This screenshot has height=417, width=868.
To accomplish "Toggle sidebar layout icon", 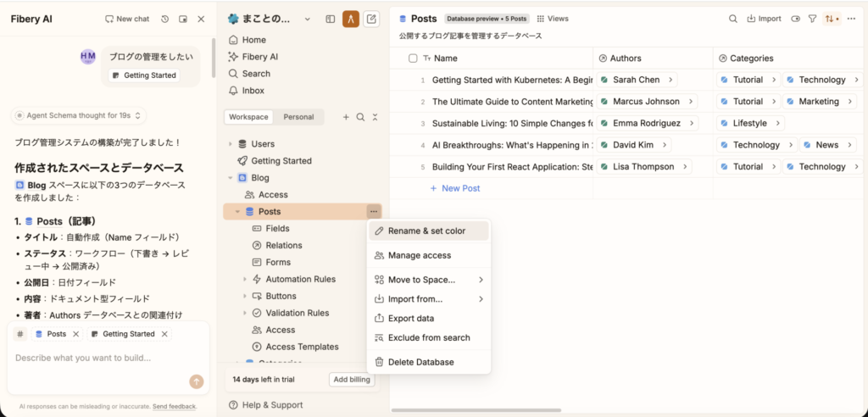I will point(331,19).
